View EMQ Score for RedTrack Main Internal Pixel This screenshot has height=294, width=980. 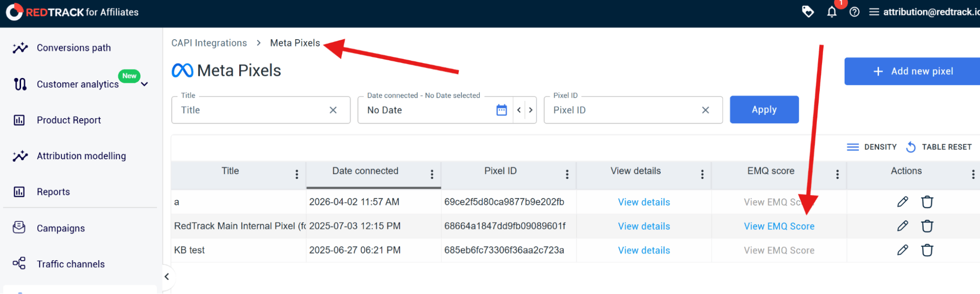tap(779, 226)
